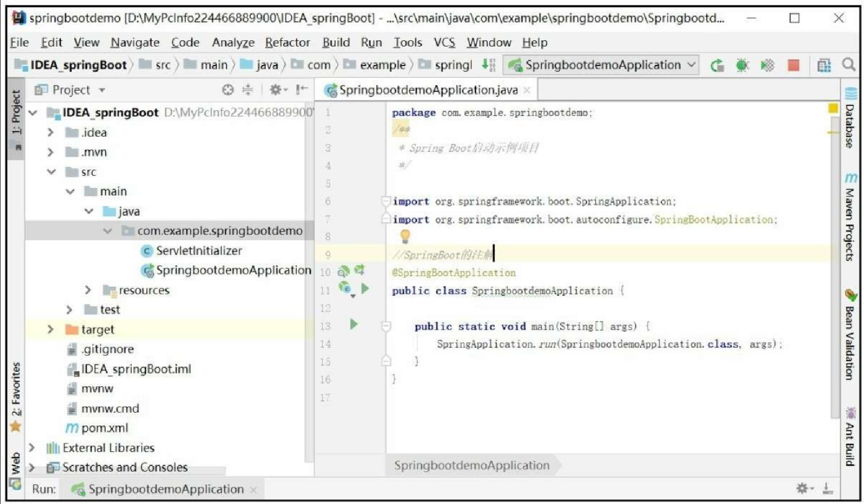
Task: Collapse the java folder
Action: (89, 211)
